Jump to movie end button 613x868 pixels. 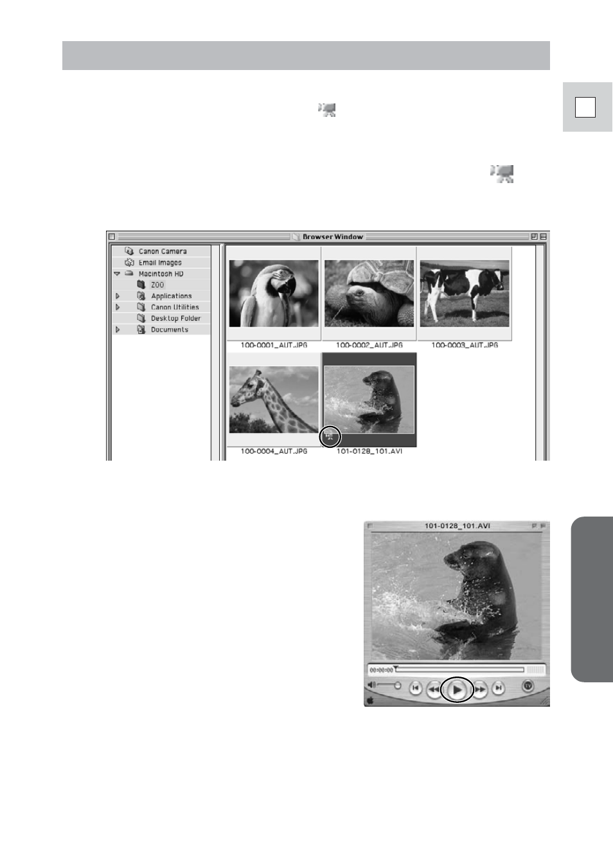click(x=498, y=689)
